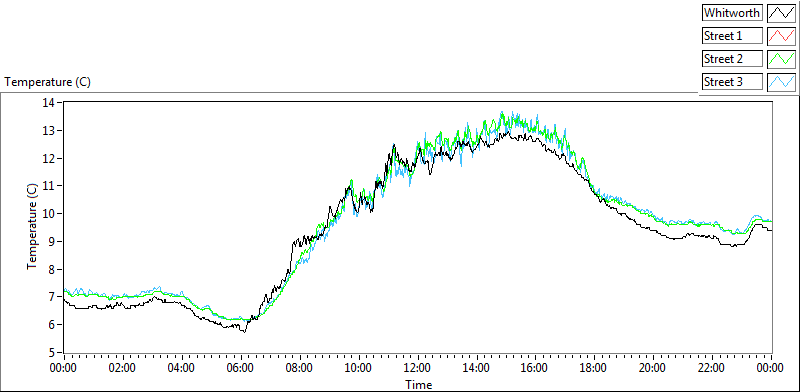Screen dimensions: 800x392
Task: Select the Street 1 legend label
Action: click(732, 36)
